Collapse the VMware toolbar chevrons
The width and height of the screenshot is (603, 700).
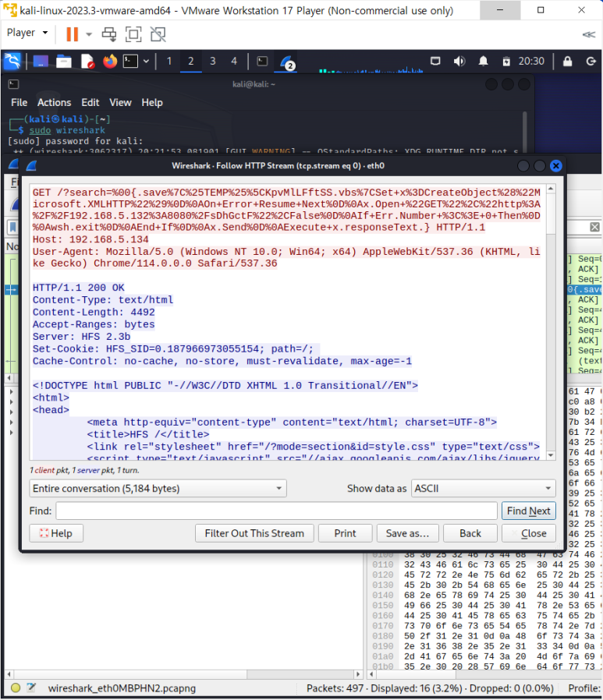[x=589, y=34]
